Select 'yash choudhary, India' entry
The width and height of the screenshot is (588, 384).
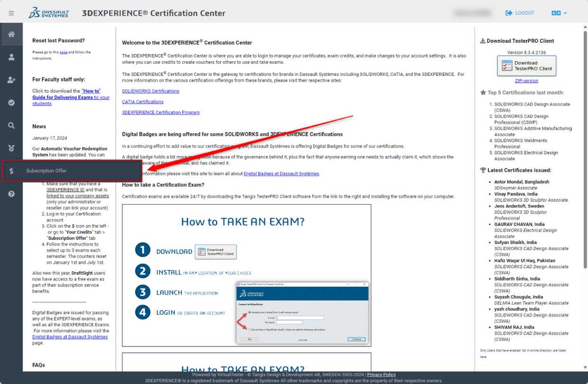517,309
